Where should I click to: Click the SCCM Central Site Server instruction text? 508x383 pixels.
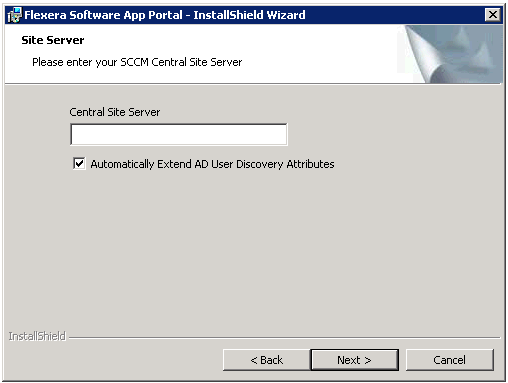137,62
